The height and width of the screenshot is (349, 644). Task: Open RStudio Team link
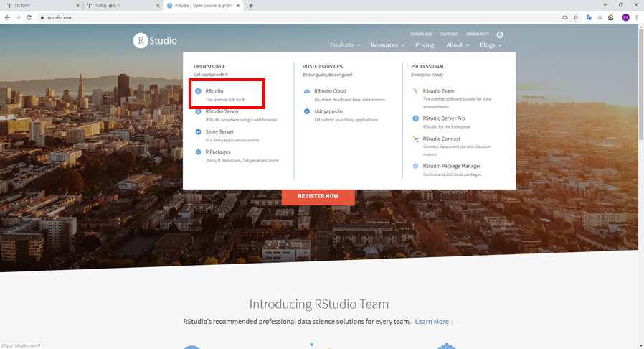438,91
